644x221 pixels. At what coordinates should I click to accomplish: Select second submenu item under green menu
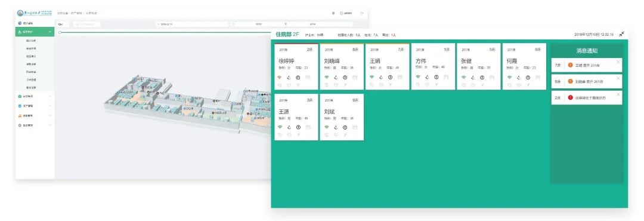coord(31,48)
